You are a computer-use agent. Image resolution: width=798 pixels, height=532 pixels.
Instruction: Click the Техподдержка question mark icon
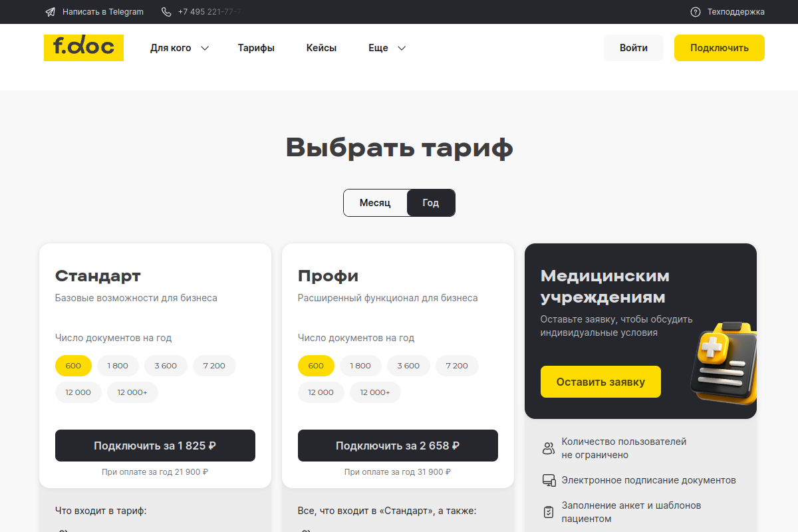(x=696, y=12)
